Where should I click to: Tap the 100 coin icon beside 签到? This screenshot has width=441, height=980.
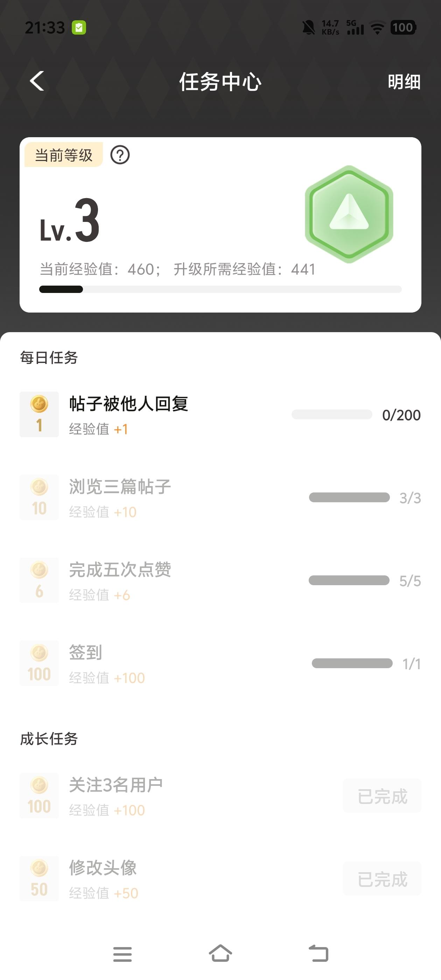[x=39, y=663]
